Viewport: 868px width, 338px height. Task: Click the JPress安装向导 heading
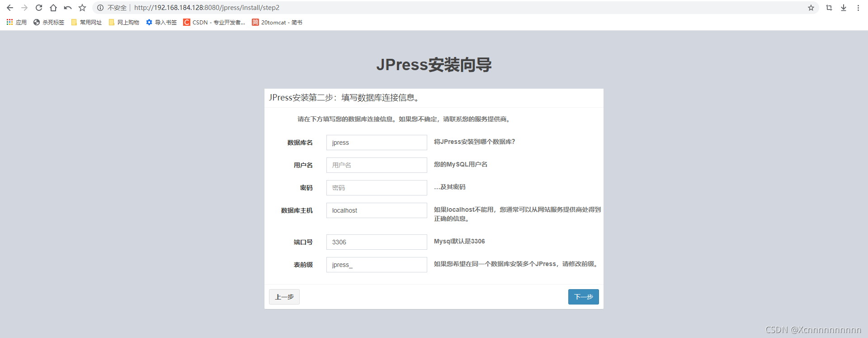(x=434, y=65)
